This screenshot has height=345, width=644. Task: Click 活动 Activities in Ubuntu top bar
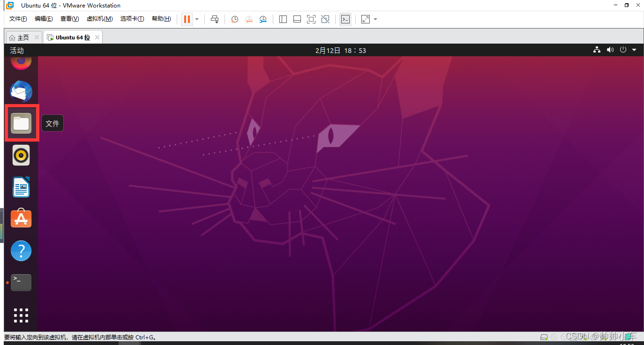[x=17, y=50]
